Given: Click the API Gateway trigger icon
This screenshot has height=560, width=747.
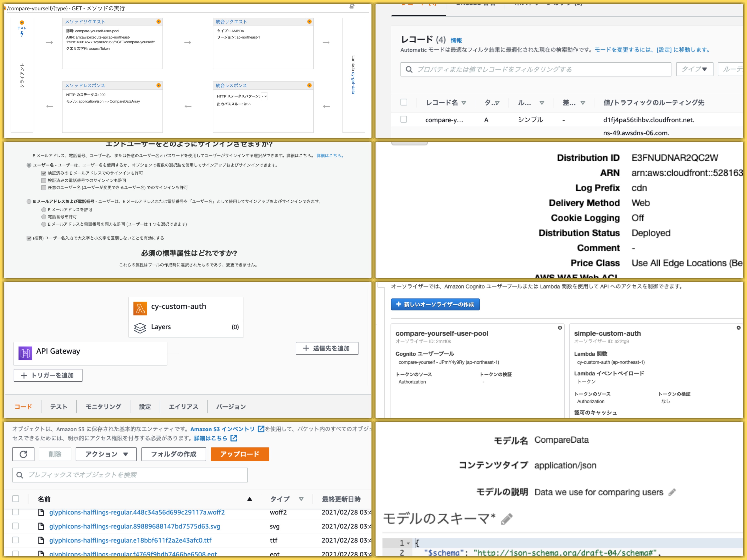Looking at the screenshot, I should 25,353.
